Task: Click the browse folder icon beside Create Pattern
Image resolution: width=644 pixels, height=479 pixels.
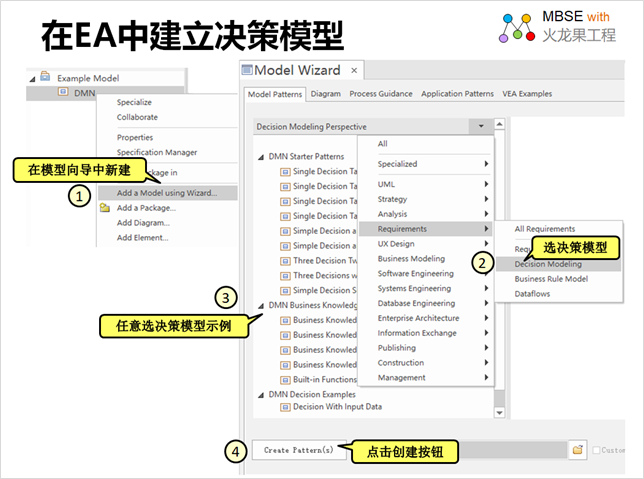Action: (577, 450)
